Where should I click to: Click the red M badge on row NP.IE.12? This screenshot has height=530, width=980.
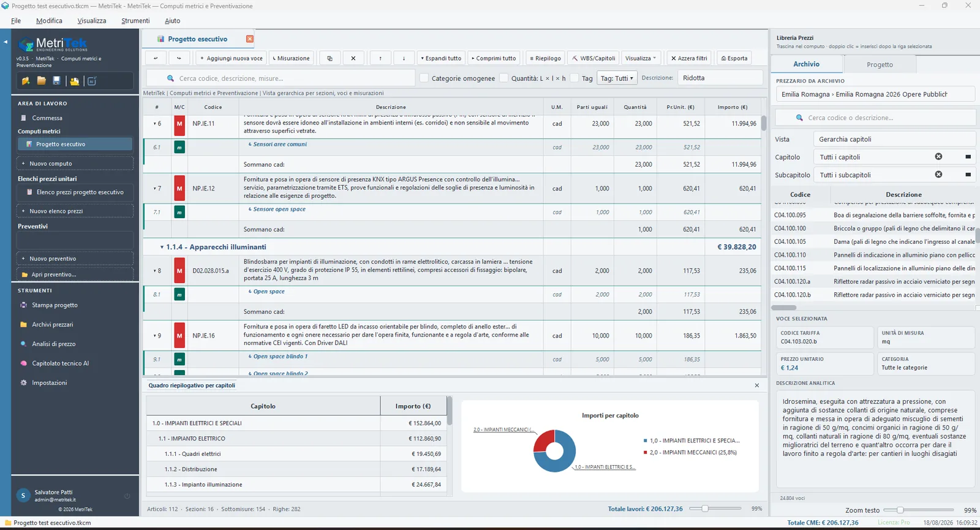pos(179,189)
